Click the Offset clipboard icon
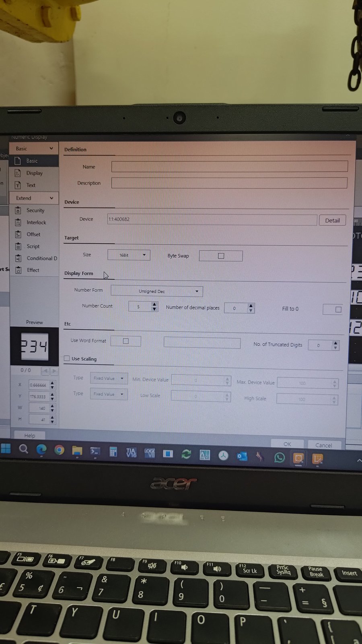362x644 pixels. tap(18, 234)
